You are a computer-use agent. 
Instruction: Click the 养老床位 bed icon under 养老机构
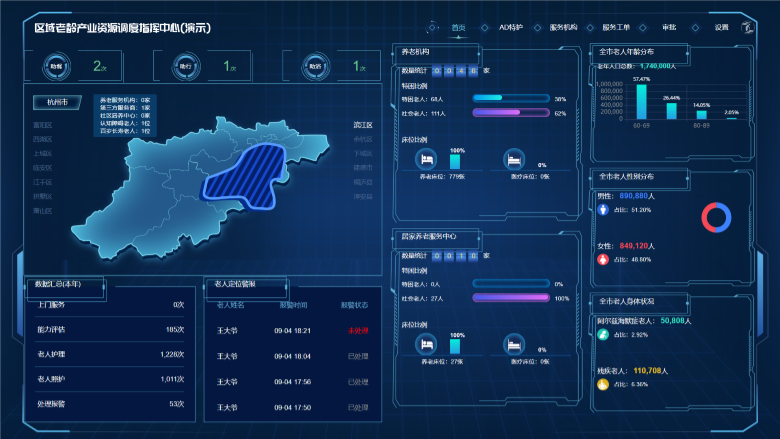pos(426,159)
